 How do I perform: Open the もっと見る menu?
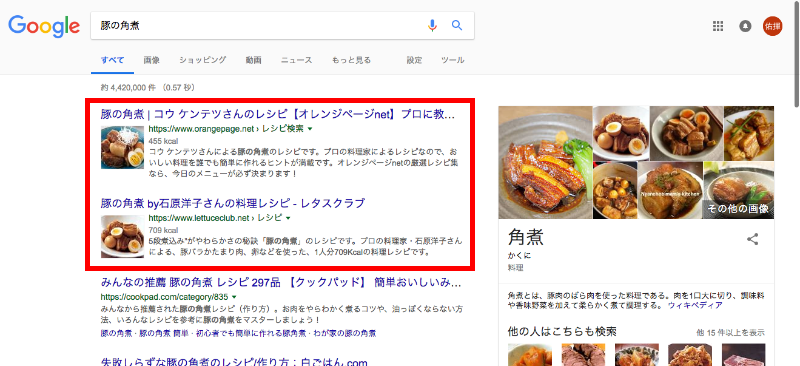pos(351,60)
